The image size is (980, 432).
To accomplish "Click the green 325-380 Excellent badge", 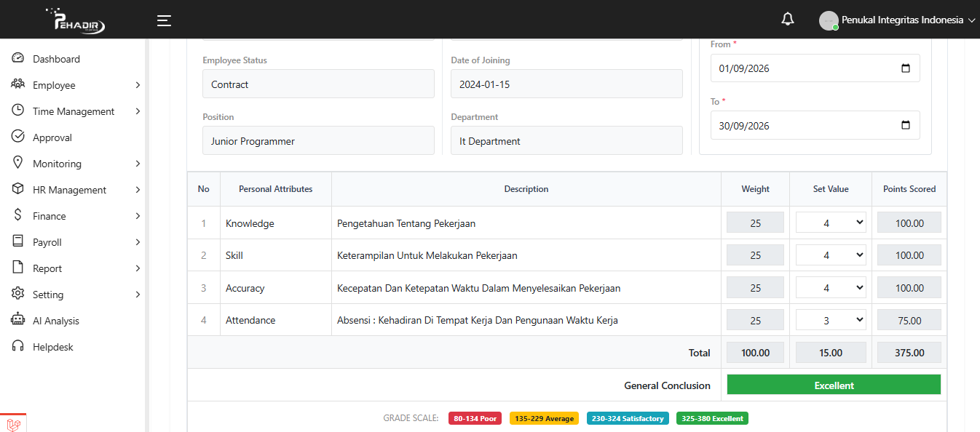I will [x=712, y=418].
